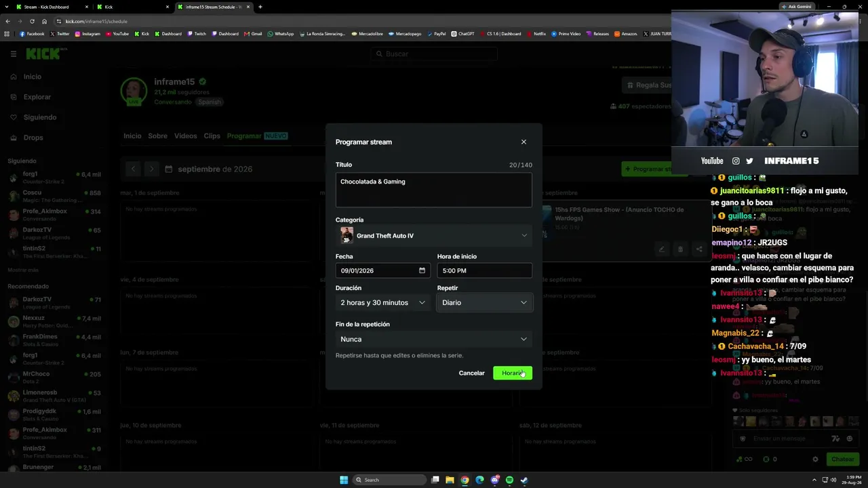This screenshot has height=488, width=868.
Task: Open the WhatsApp bookmark
Action: pyautogui.click(x=281, y=34)
